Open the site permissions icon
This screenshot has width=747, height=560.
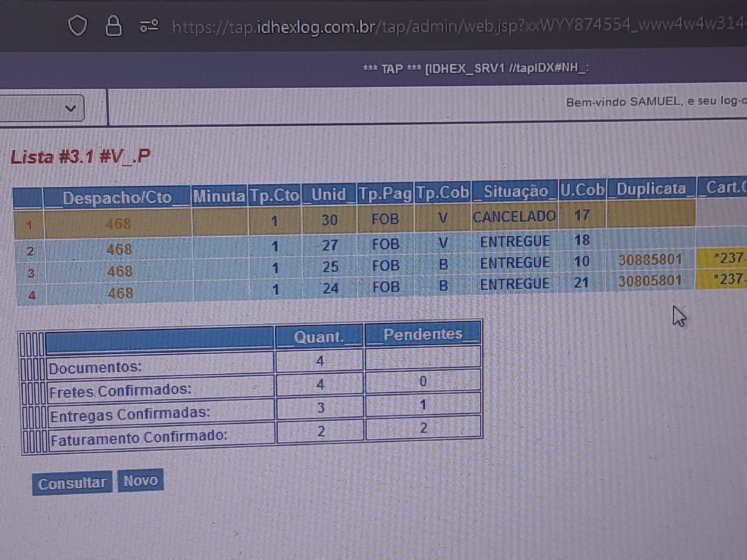[149, 26]
